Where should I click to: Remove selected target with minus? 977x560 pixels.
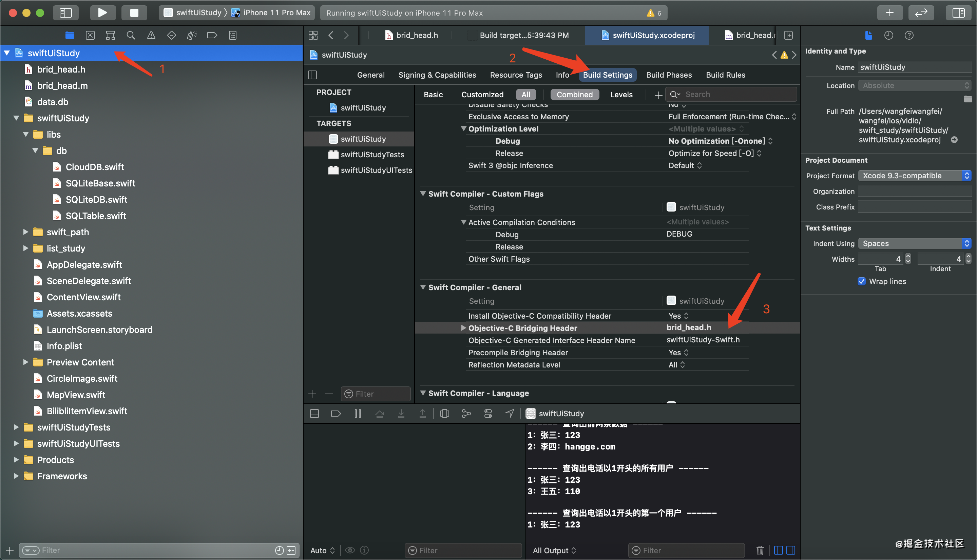(329, 394)
